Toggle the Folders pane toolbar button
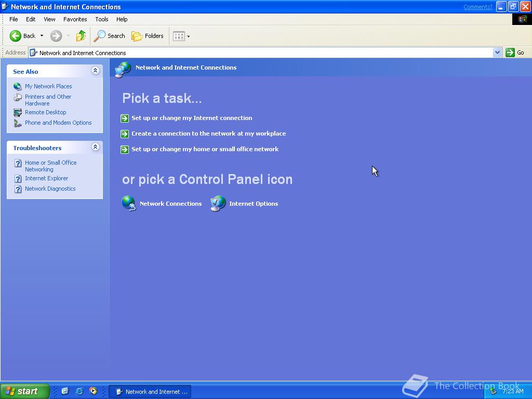The height and width of the screenshot is (399, 532). click(147, 36)
